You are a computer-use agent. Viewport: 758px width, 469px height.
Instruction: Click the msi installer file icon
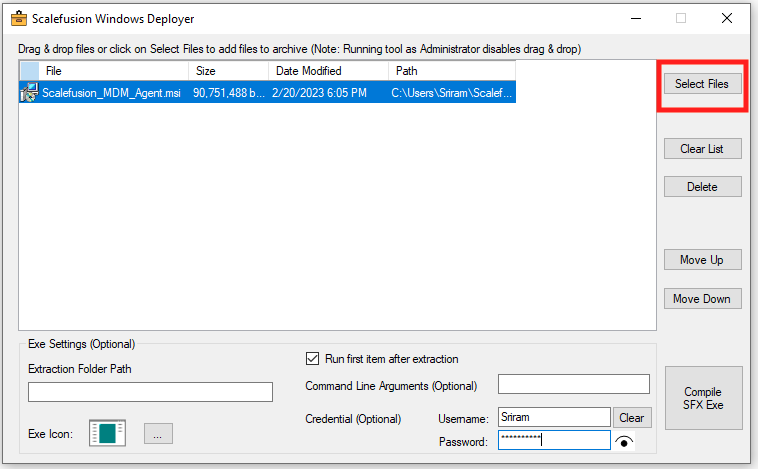(x=29, y=92)
